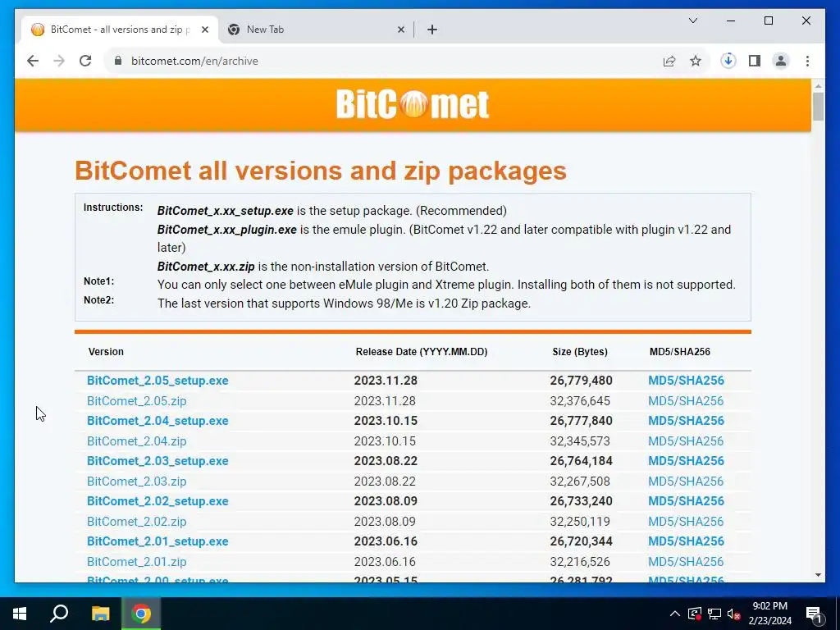
Task: Click the page heading BitComet all versions
Action: tap(321, 171)
